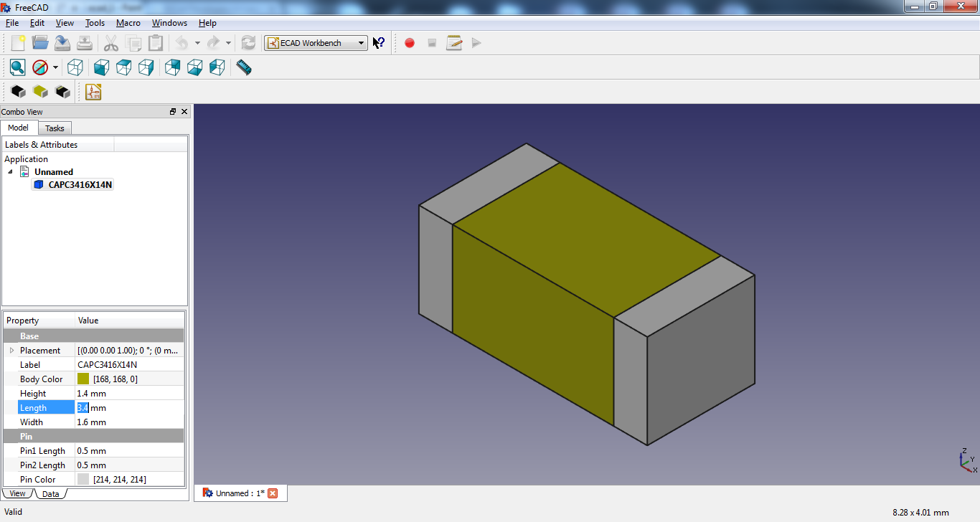Screen dimensions: 980x522
Task: Select the Top view cube icon
Action: pos(124,67)
